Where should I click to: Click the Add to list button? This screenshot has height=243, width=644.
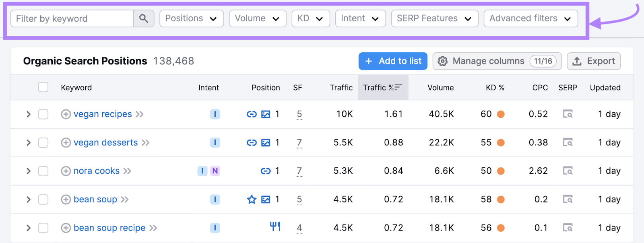pyautogui.click(x=392, y=61)
